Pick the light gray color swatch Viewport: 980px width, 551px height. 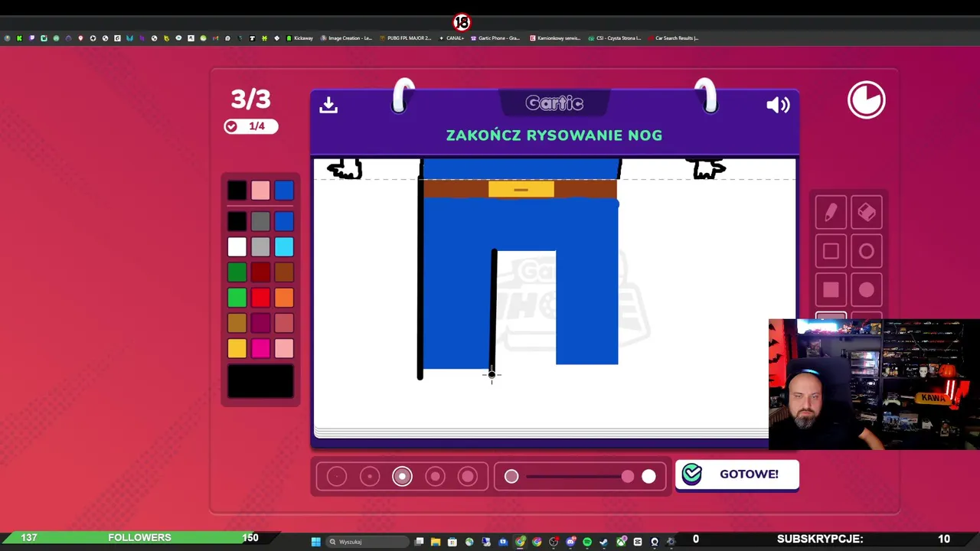(260, 246)
